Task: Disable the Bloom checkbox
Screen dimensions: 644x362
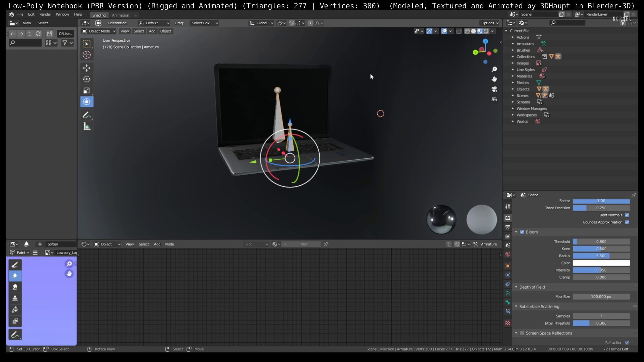Action: point(522,232)
